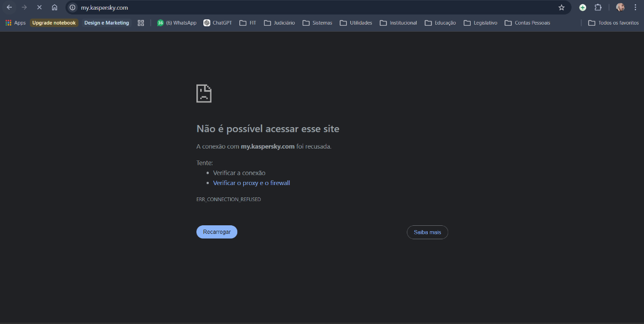Stop loading the page
Screen dimensions: 644x324
click(39, 8)
